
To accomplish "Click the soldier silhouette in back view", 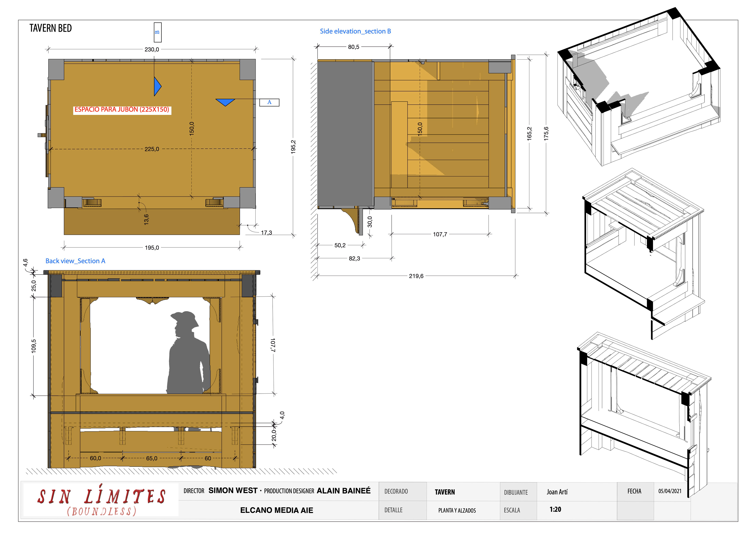I will click(x=188, y=352).
